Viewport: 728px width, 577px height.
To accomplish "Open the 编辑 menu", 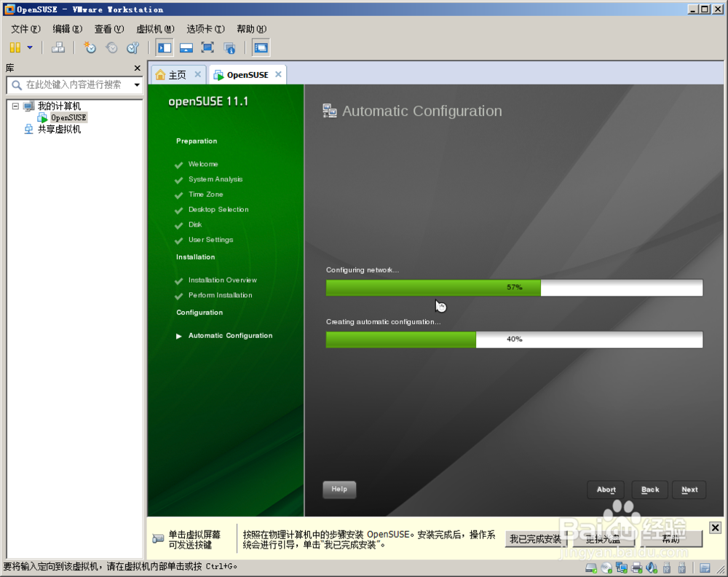I will click(x=67, y=29).
